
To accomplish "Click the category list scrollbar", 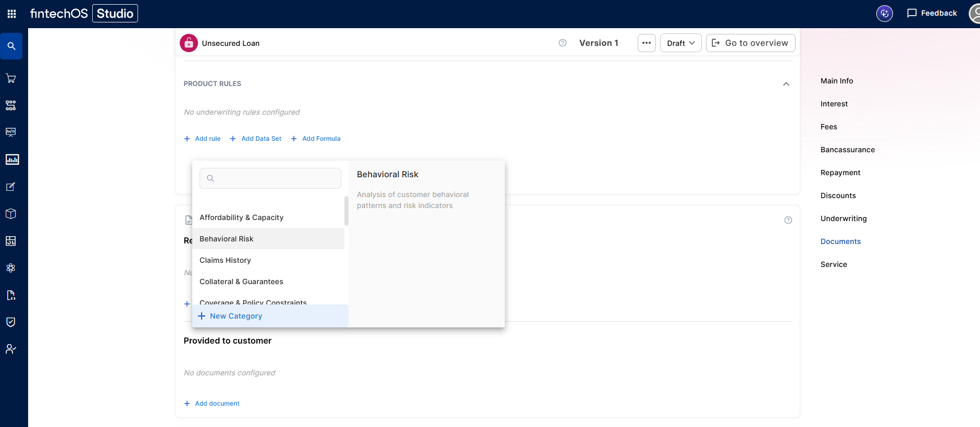I will tap(346, 211).
